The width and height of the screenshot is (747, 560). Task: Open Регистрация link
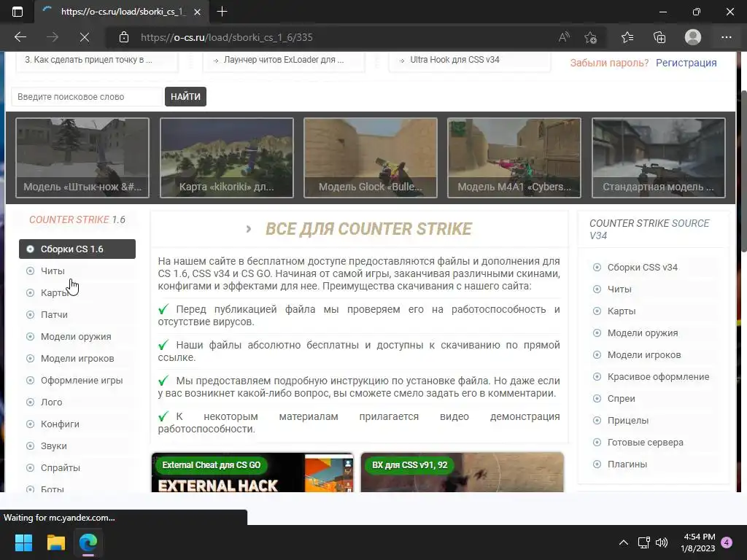coord(686,63)
